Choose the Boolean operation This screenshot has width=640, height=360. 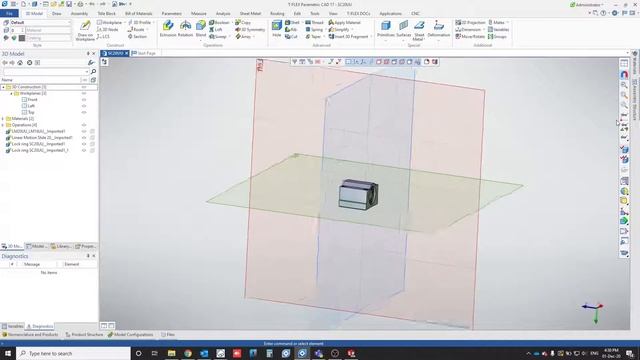[219, 22]
